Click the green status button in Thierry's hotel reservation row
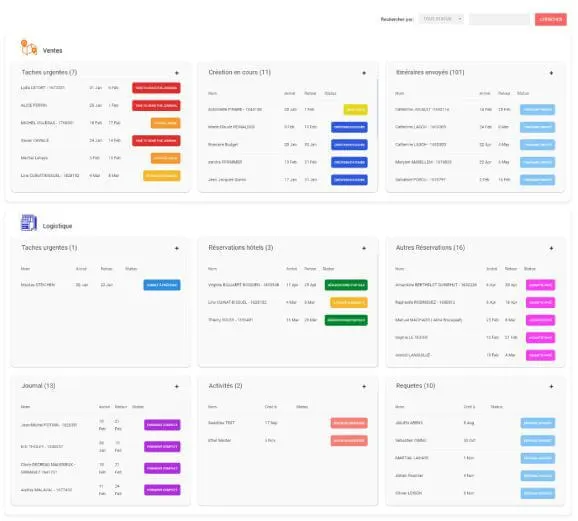 [346, 320]
